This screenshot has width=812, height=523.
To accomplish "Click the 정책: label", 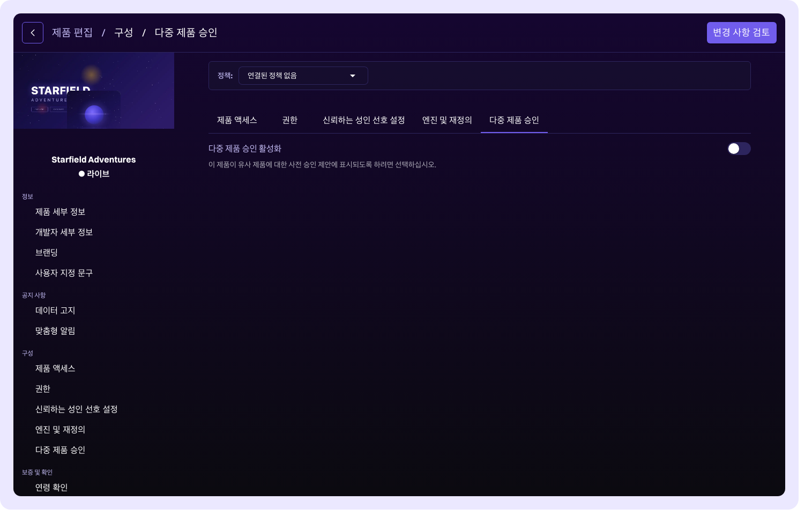I will (225, 76).
